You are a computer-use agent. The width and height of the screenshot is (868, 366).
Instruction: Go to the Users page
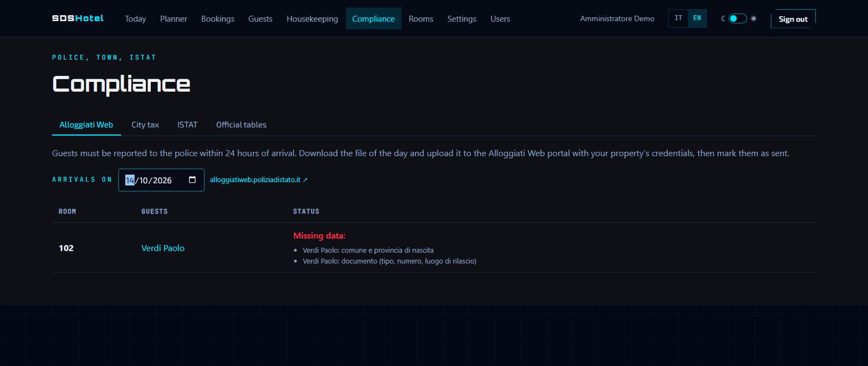pos(500,18)
